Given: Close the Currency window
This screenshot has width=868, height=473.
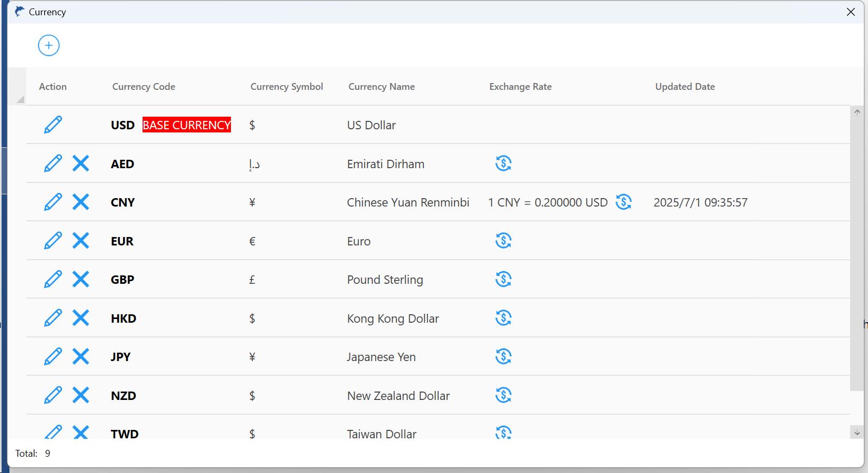Looking at the screenshot, I should click(x=851, y=12).
